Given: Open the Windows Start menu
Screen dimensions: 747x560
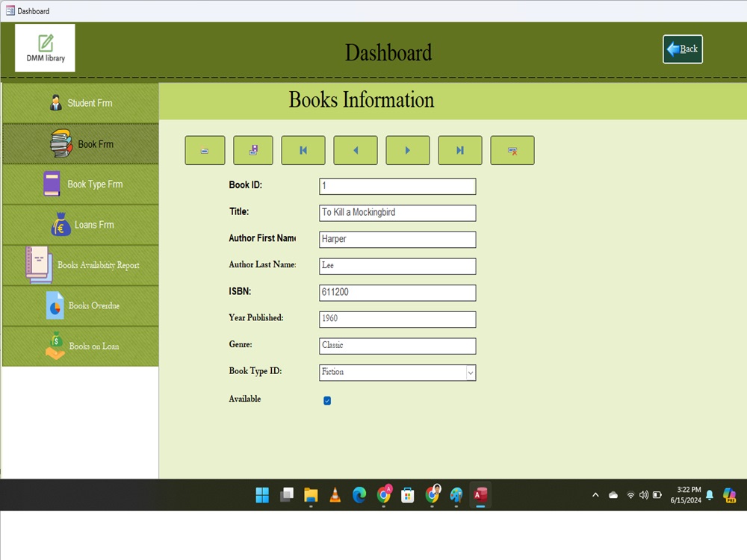Looking at the screenshot, I should click(262, 495).
